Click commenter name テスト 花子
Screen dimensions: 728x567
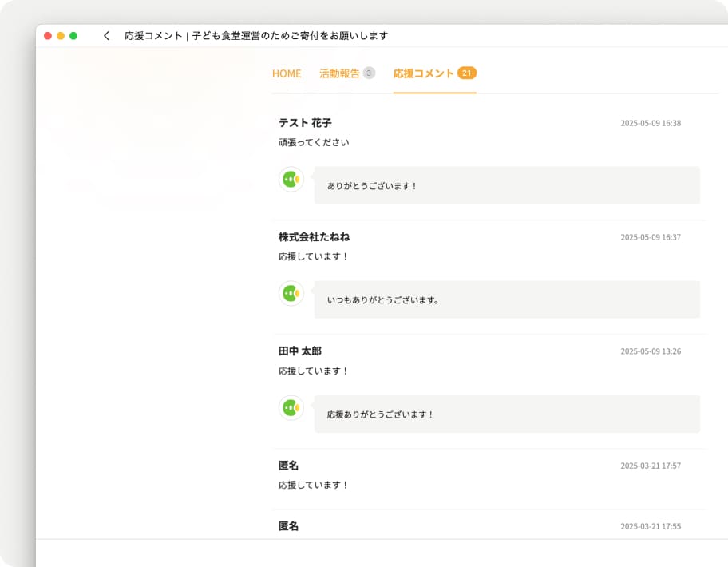(305, 123)
